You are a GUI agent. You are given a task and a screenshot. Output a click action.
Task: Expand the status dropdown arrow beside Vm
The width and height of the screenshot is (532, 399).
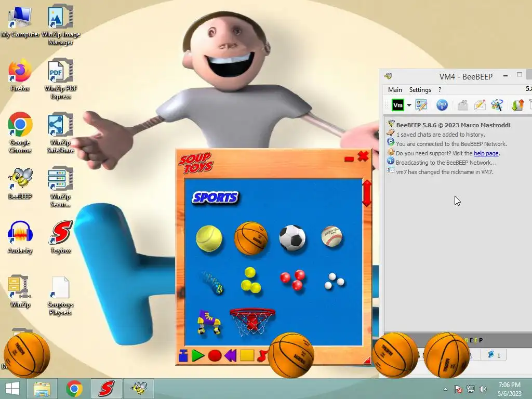409,105
